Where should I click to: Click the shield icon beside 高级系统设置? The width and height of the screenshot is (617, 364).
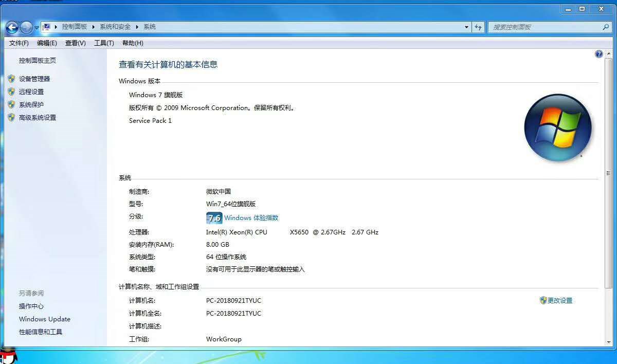click(11, 117)
